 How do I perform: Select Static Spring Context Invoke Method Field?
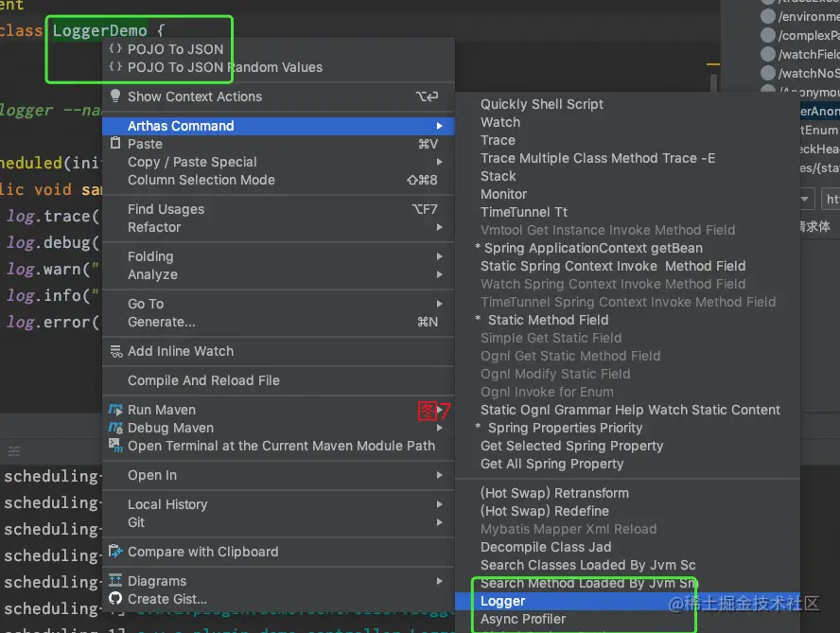[x=627, y=266]
